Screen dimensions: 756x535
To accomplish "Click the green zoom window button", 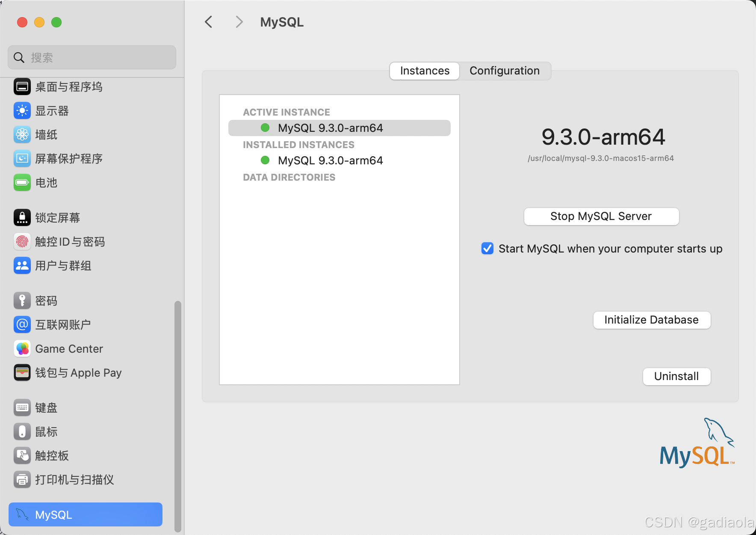I will click(56, 22).
